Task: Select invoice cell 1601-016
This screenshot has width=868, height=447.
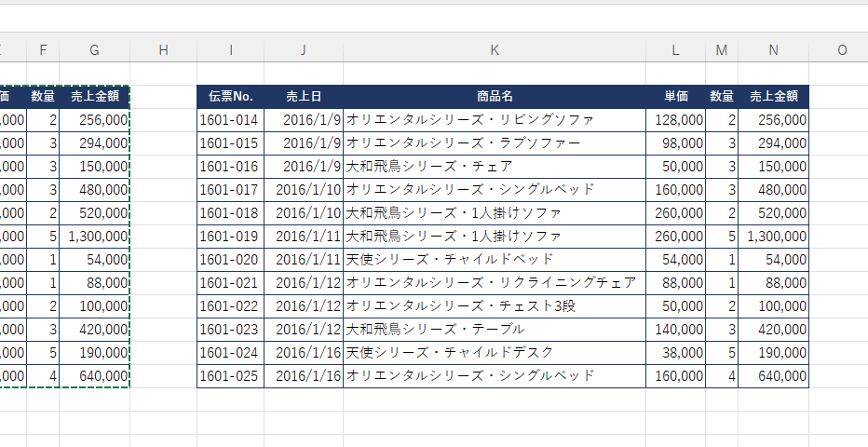Action: [x=230, y=167]
